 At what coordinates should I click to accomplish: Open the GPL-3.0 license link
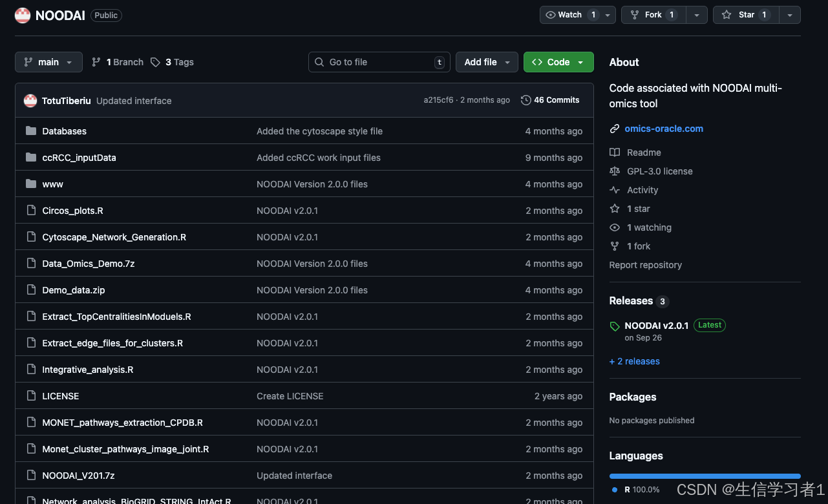point(659,171)
